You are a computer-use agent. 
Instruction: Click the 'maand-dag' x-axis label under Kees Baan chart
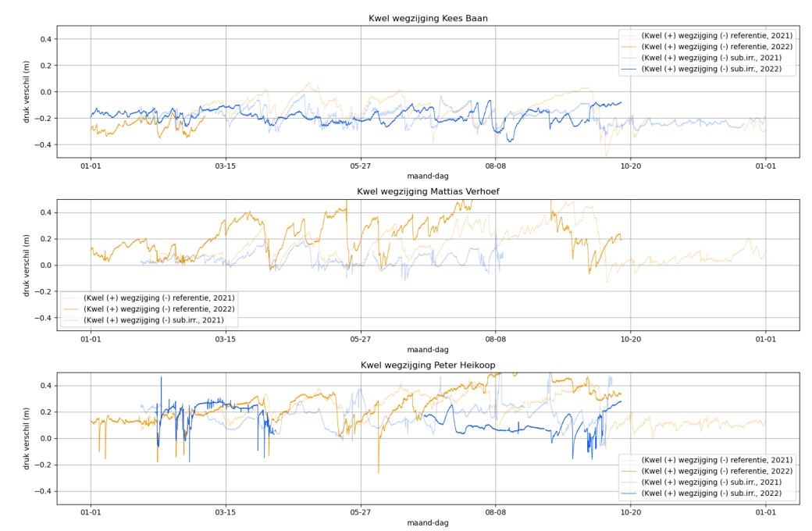click(428, 176)
